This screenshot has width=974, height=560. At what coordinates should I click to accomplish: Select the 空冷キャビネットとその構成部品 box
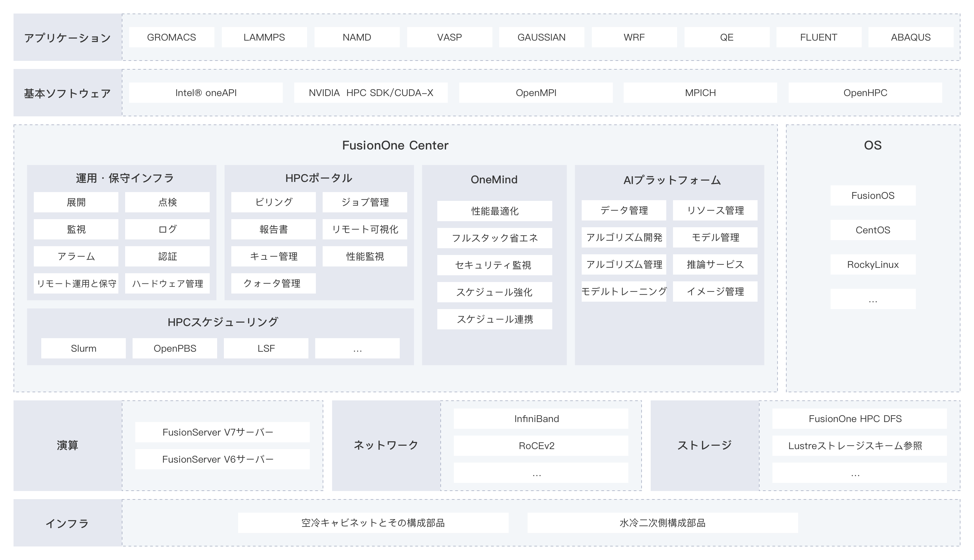373,523
